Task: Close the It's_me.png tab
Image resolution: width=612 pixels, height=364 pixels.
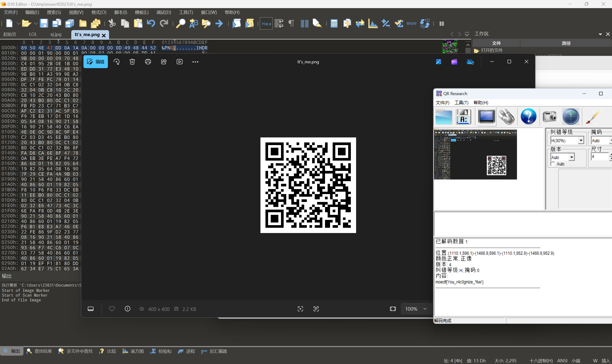Action: pos(104,35)
